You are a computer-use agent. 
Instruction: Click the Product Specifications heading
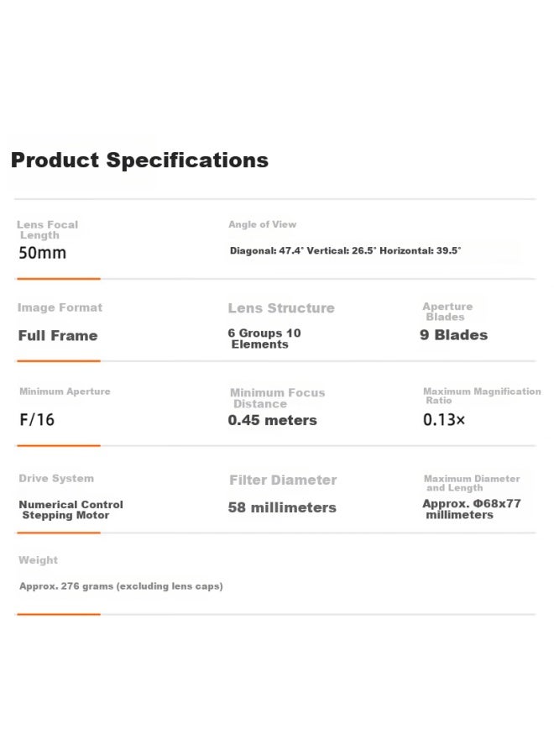(x=139, y=160)
